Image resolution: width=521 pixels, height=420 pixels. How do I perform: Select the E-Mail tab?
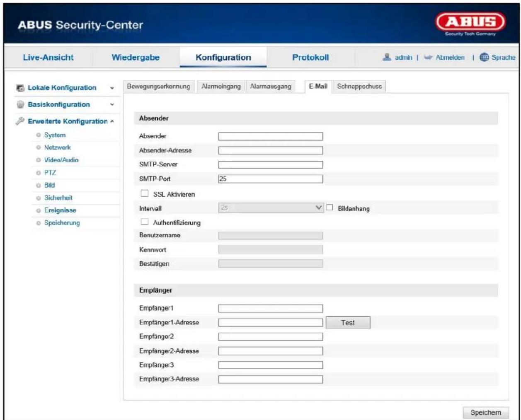[318, 87]
